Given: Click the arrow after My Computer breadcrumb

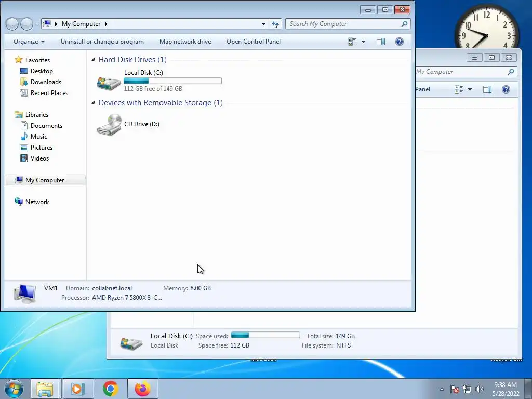Looking at the screenshot, I should click(106, 24).
